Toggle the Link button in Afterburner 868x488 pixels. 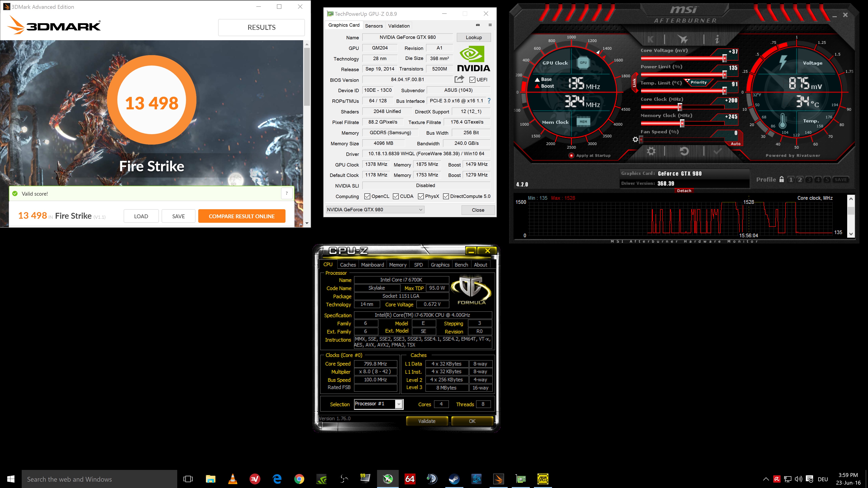[634, 82]
